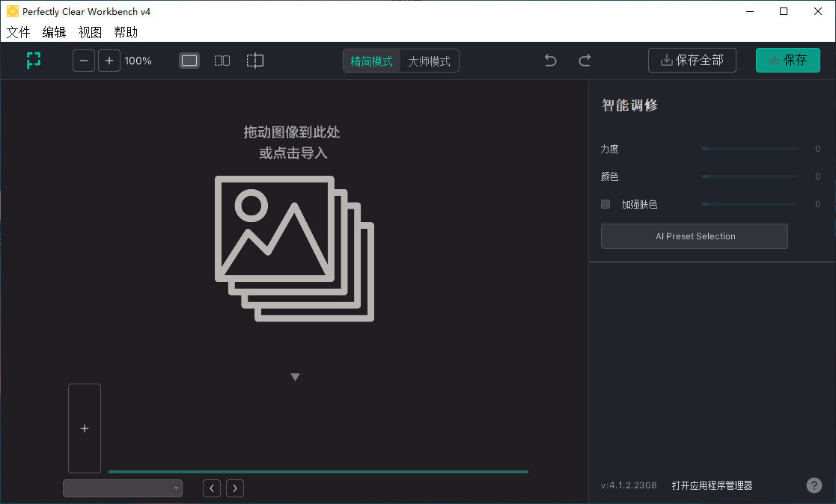Image resolution: width=836 pixels, height=504 pixels.
Task: Click the redo arrow icon
Action: tap(585, 60)
